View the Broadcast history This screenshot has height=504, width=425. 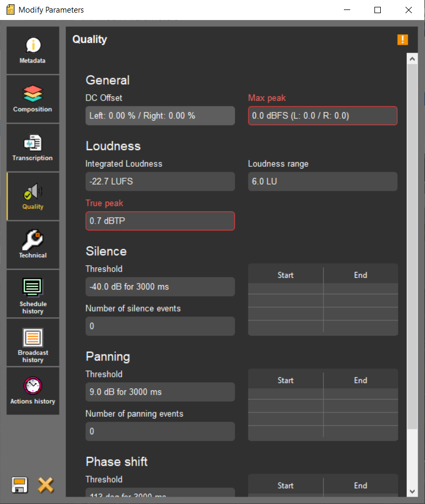tap(33, 342)
